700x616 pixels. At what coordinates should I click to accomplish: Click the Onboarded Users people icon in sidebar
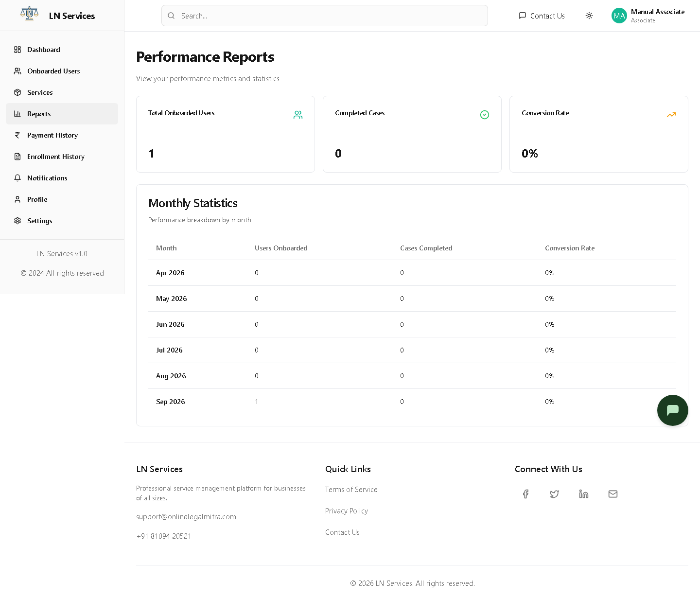click(x=17, y=71)
